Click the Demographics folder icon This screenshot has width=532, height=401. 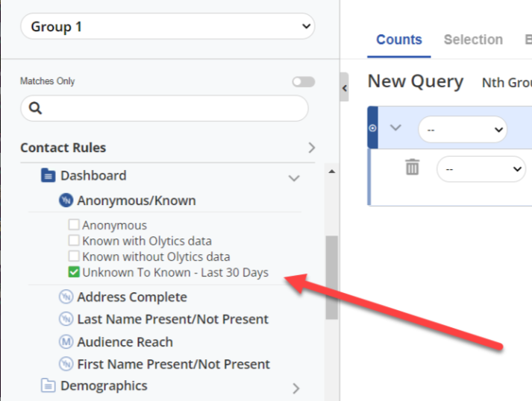point(48,386)
